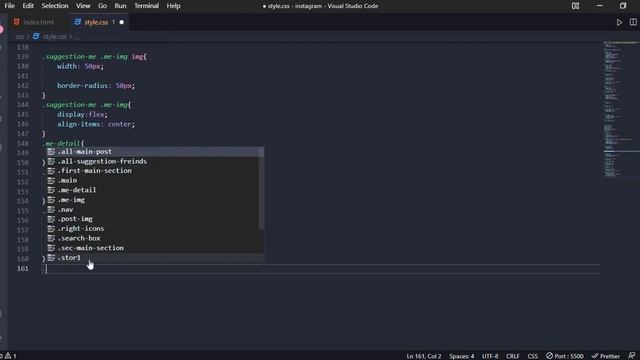Select .post-img suggestion
640x360 pixels.
pos(154,219)
